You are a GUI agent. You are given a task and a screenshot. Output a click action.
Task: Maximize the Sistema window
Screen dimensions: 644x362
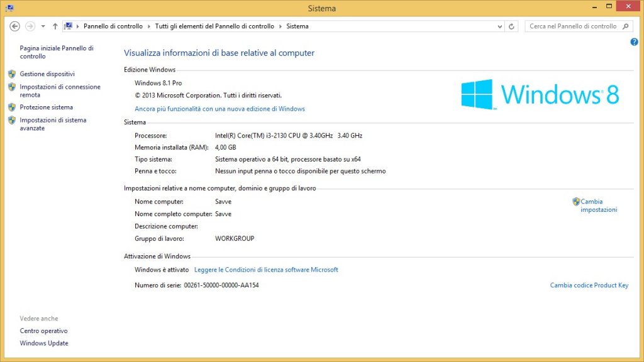pyautogui.click(x=609, y=6)
